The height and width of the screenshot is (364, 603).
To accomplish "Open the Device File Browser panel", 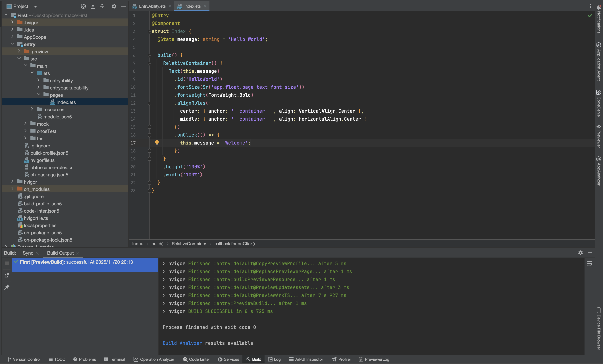I will click(x=599, y=329).
